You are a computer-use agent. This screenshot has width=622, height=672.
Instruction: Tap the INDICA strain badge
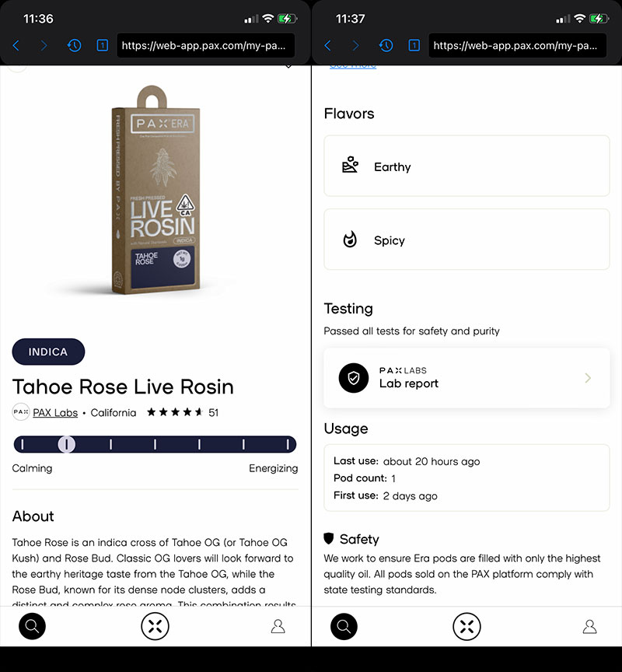48,352
